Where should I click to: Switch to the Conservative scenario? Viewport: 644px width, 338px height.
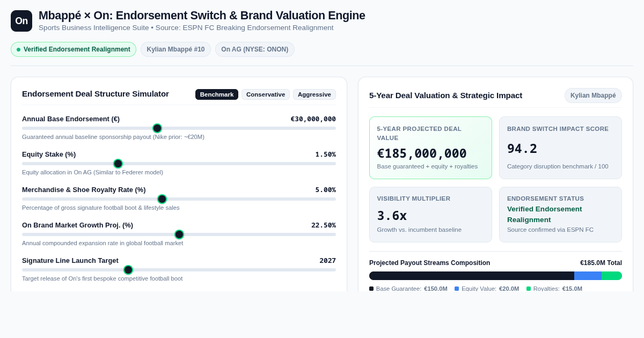tap(266, 94)
